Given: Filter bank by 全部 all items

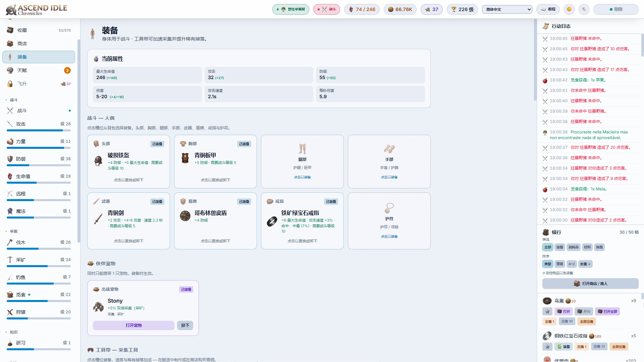Looking at the screenshot, I should [548, 247].
